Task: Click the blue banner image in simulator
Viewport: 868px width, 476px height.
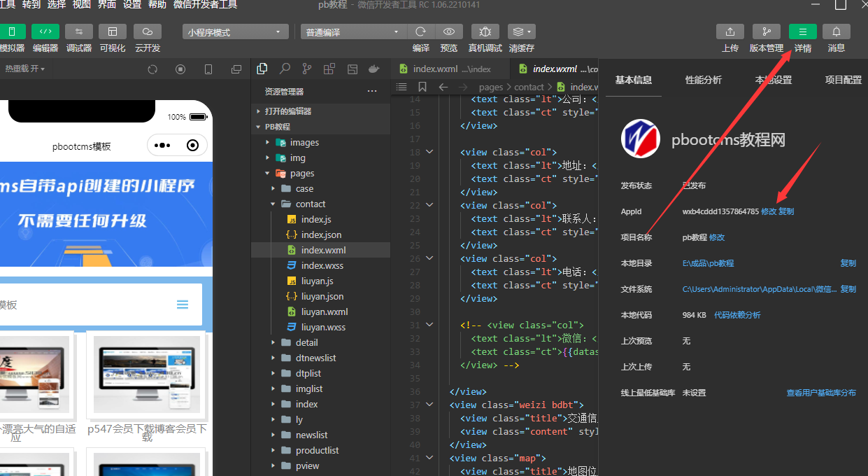Action: pyautogui.click(x=106, y=214)
